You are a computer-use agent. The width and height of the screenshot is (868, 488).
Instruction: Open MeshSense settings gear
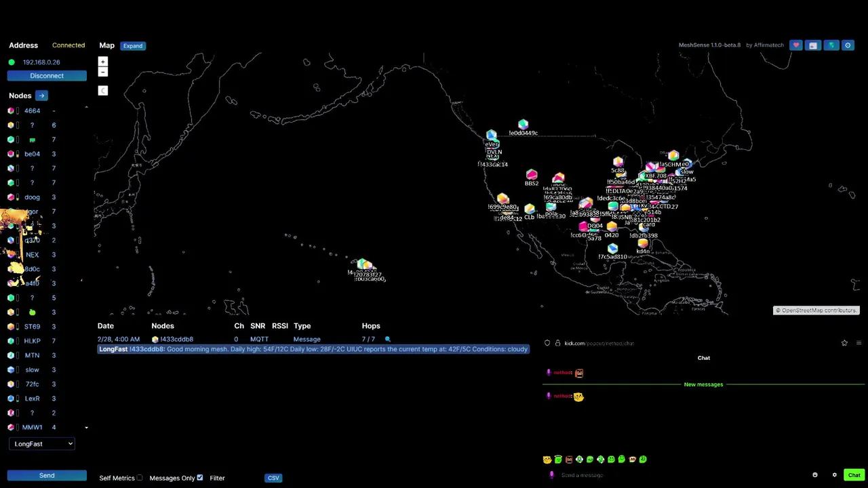848,45
